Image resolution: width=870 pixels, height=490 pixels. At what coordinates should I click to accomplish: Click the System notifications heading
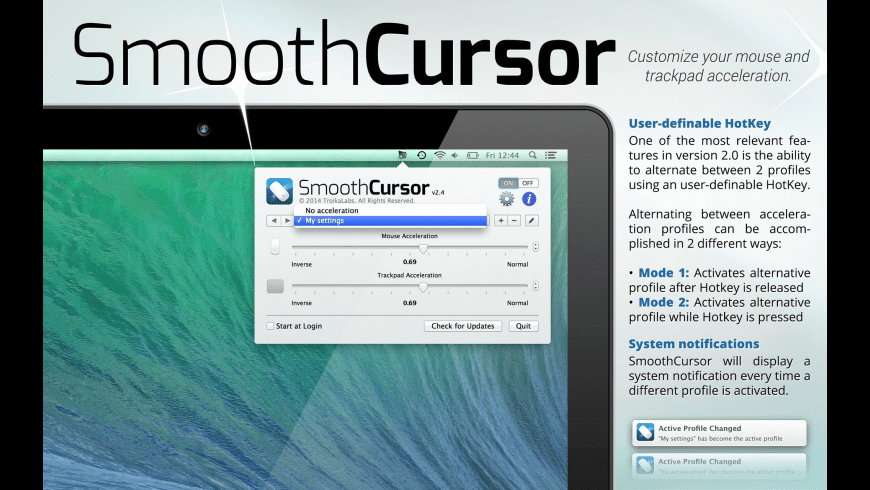694,343
